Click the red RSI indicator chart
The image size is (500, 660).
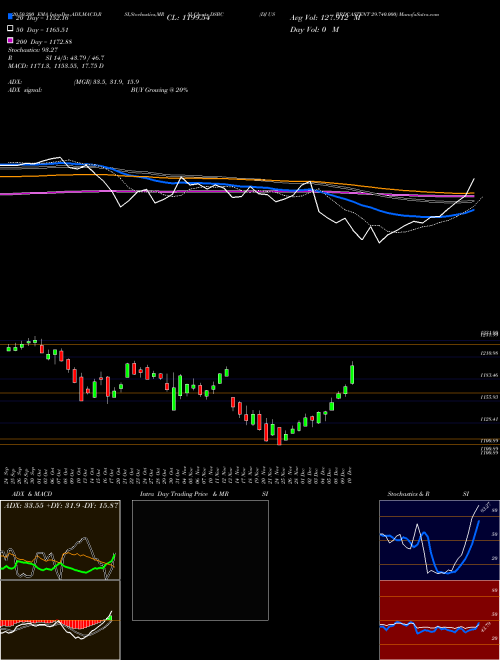click(x=439, y=620)
